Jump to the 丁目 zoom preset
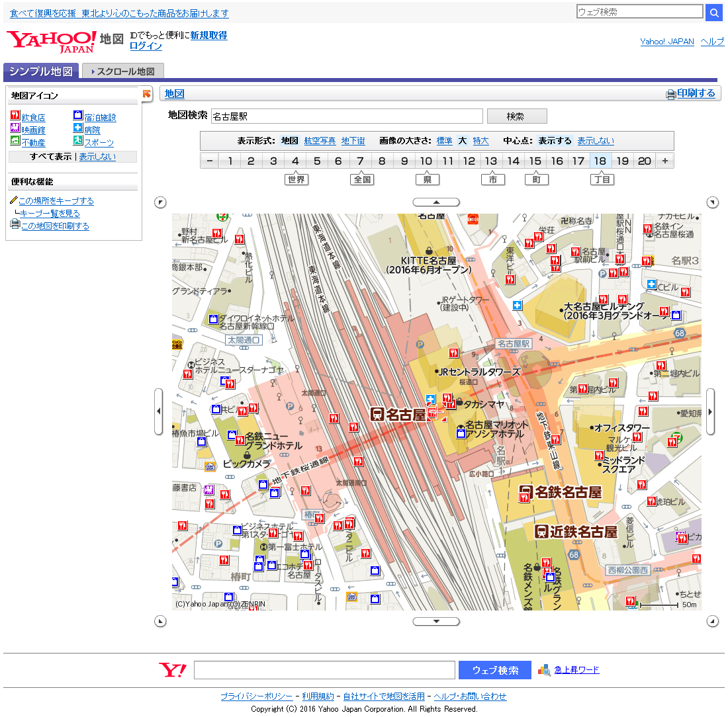Viewport: 728px width, 717px height. (602, 179)
